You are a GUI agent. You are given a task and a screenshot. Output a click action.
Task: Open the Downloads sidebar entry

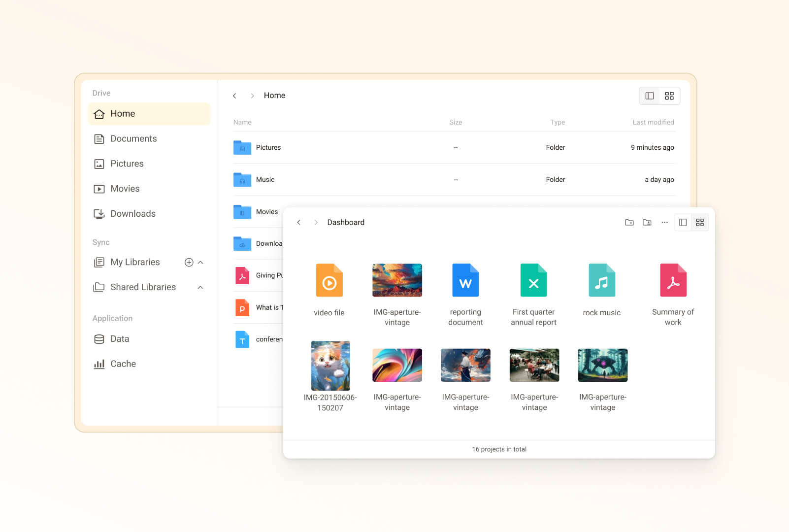point(133,213)
